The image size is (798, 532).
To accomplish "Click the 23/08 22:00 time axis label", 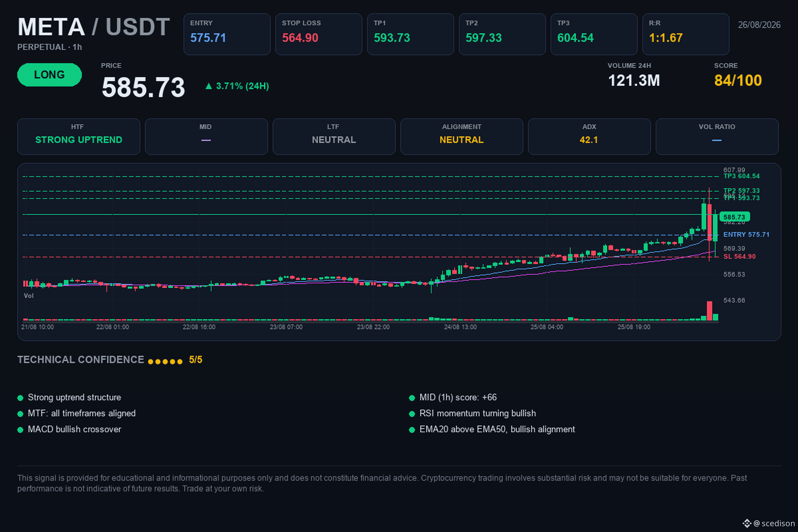I will click(x=373, y=327).
